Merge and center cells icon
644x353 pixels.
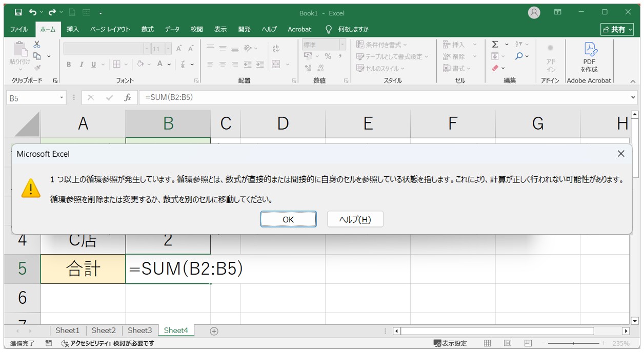pos(276,64)
